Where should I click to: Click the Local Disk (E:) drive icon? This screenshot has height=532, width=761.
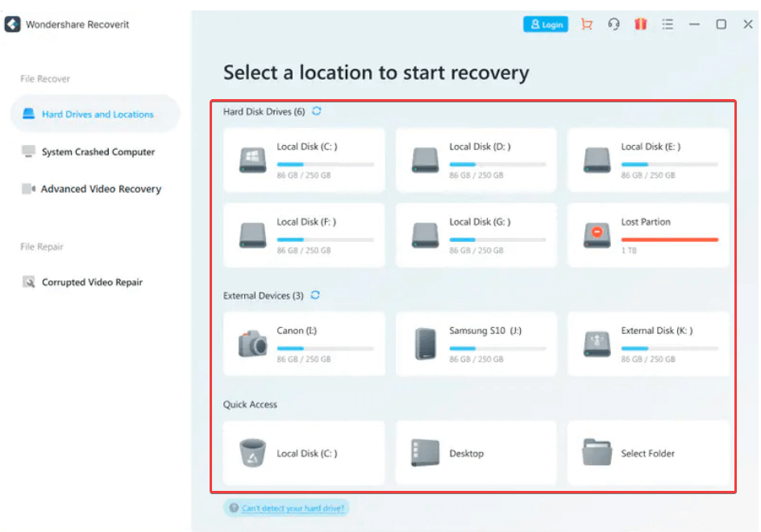point(597,160)
